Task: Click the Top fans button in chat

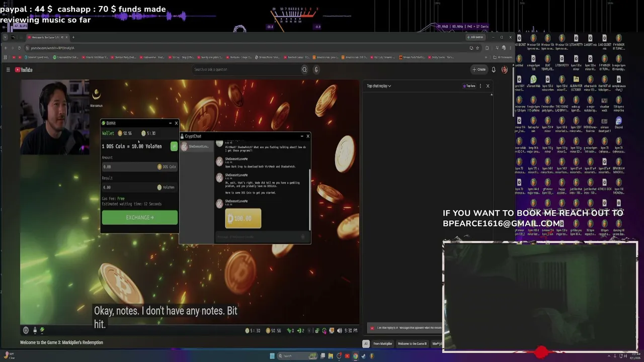Action: [x=469, y=86]
